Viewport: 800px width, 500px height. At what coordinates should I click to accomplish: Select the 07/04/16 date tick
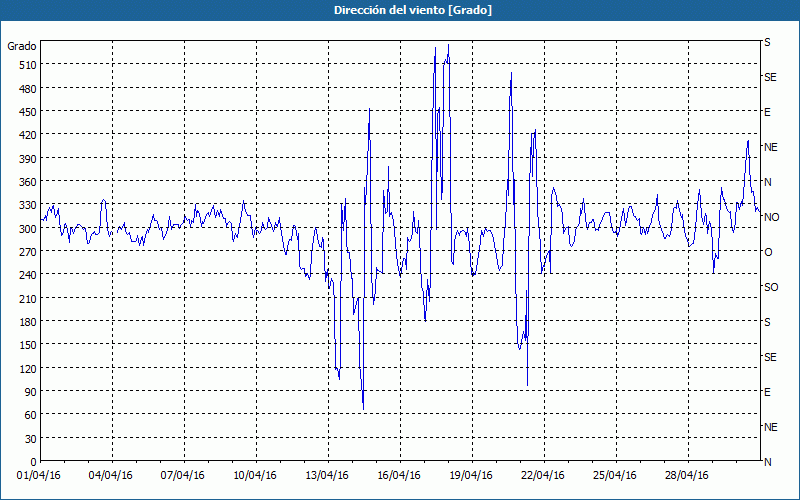(x=183, y=476)
